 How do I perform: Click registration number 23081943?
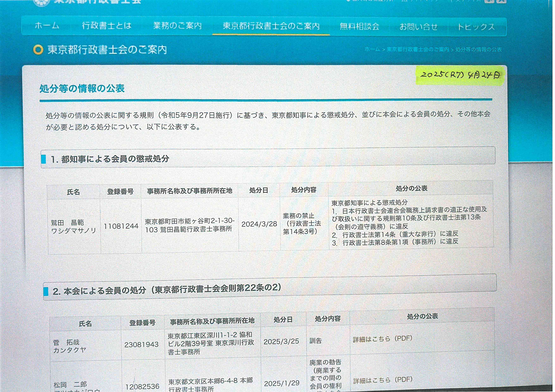pyautogui.click(x=141, y=344)
